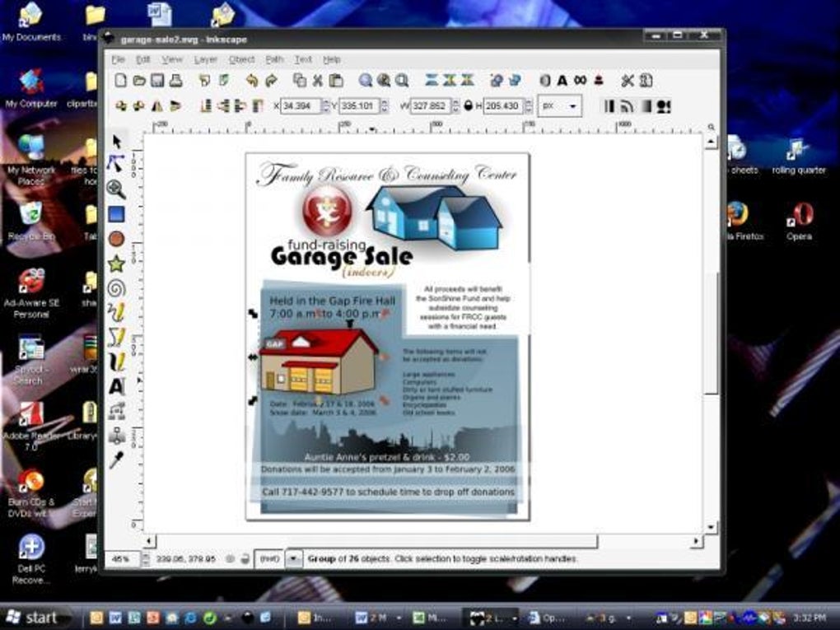
Task: Click the horizontal scrollbar of the canvas
Action: click(x=422, y=541)
